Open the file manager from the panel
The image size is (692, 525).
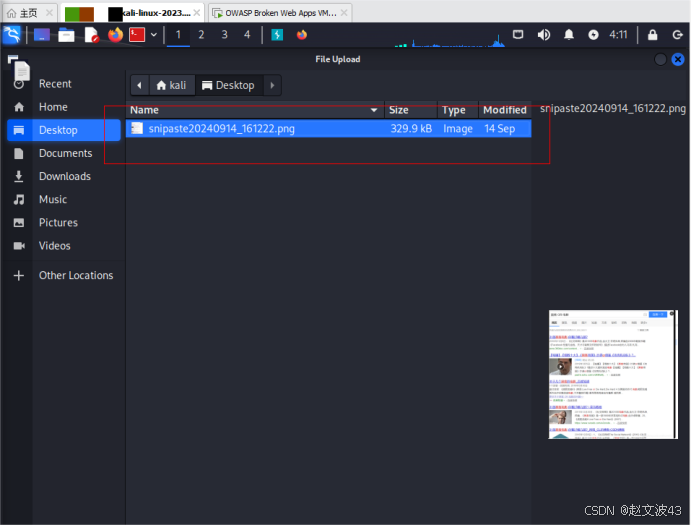point(66,35)
